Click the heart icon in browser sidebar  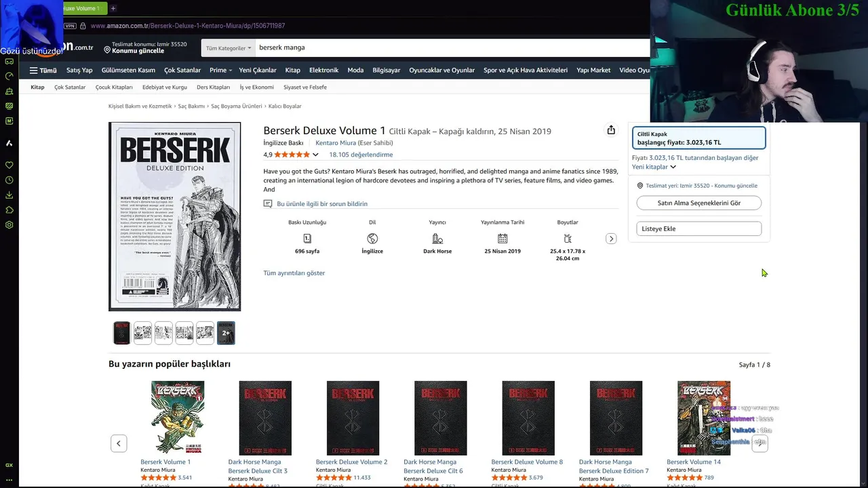(9, 165)
